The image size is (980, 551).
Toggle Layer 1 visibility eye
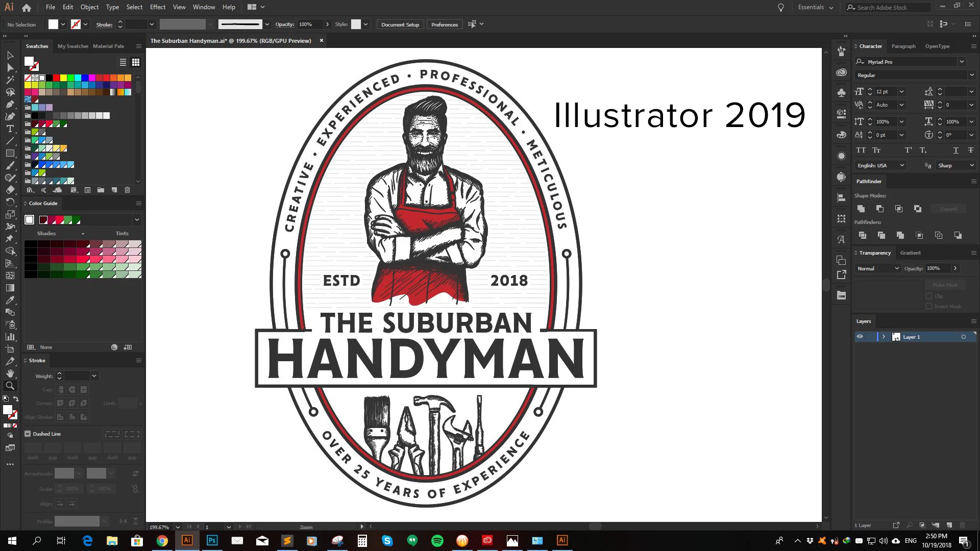[860, 337]
